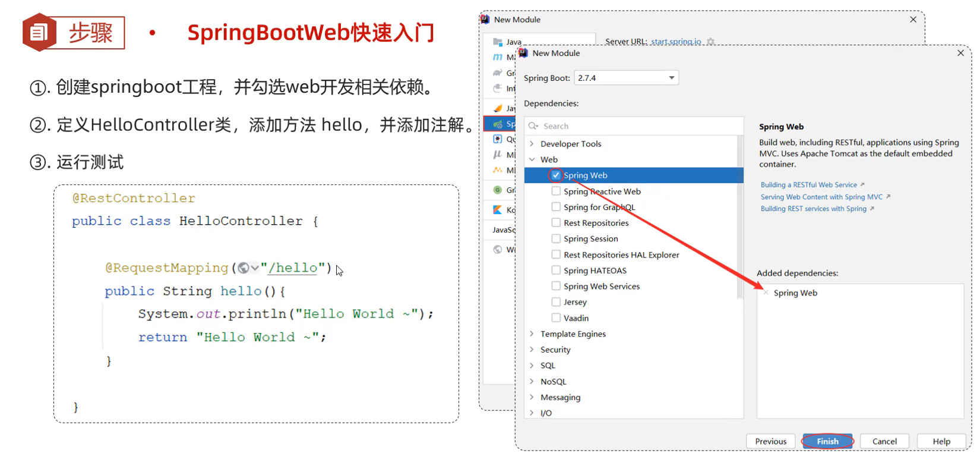980x459 pixels.
Task: Click the Gradle elephant icon in sidebar
Action: click(x=498, y=73)
